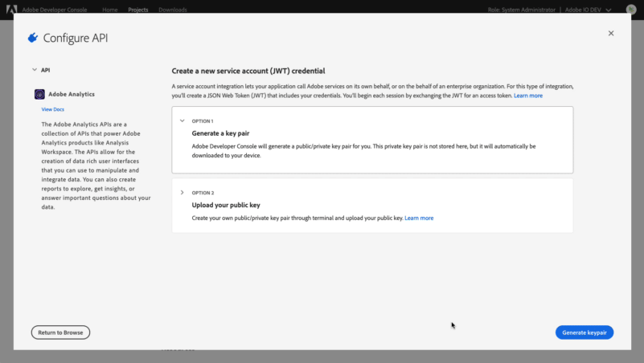This screenshot has height=363, width=644.
Task: Click Role: System Administrator text
Action: pyautogui.click(x=521, y=10)
